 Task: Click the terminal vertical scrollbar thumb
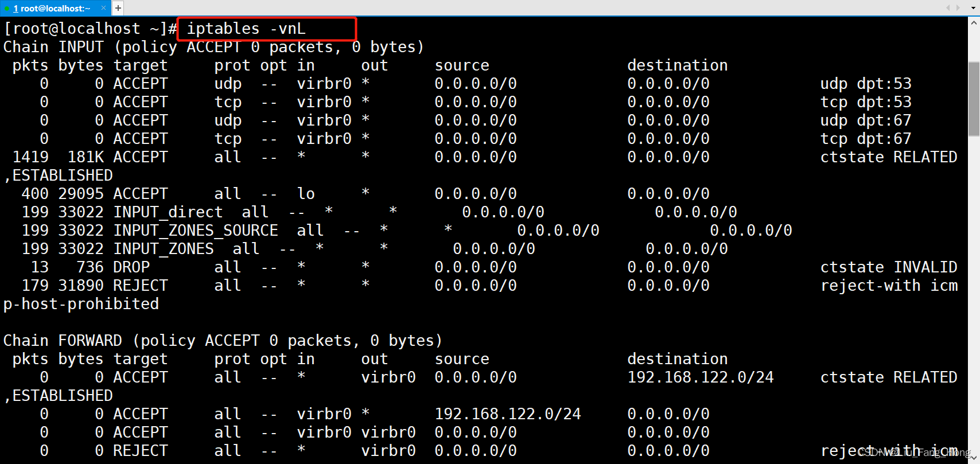[x=974, y=99]
